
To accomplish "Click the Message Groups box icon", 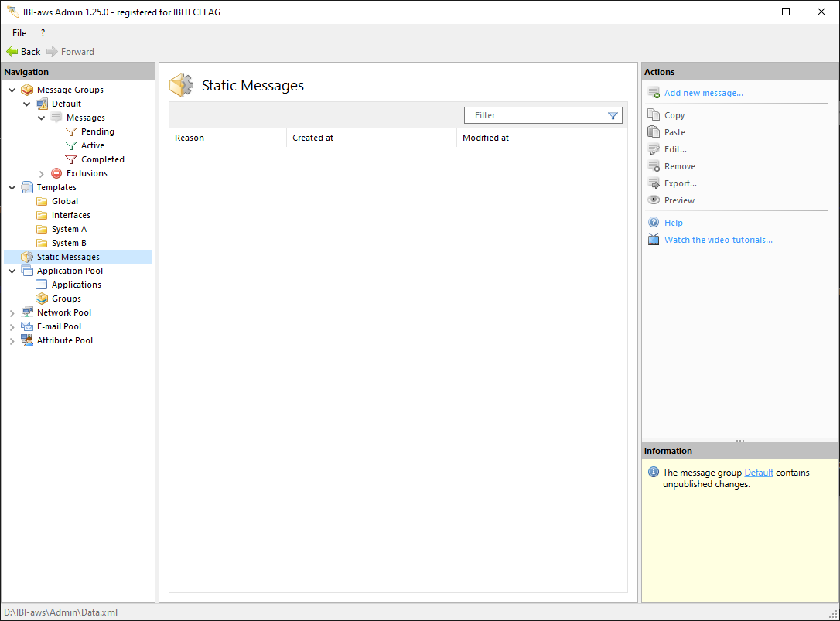I will tap(27, 90).
